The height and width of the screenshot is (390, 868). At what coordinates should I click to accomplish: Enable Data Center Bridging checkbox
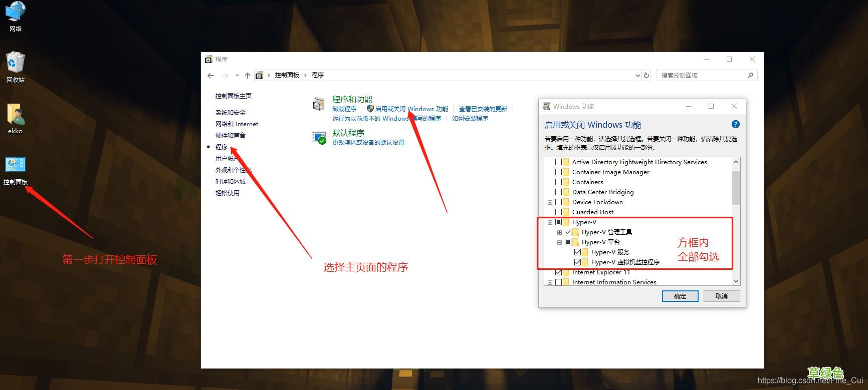coord(558,192)
